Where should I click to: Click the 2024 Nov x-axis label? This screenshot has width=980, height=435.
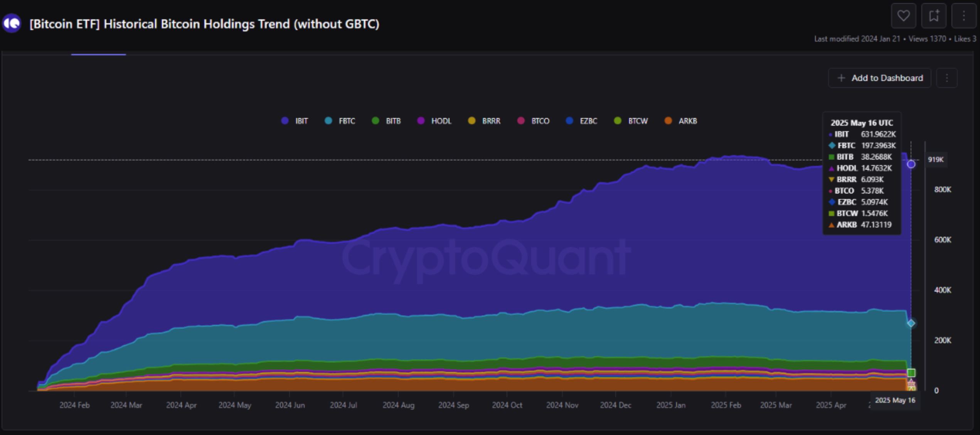[562, 405]
